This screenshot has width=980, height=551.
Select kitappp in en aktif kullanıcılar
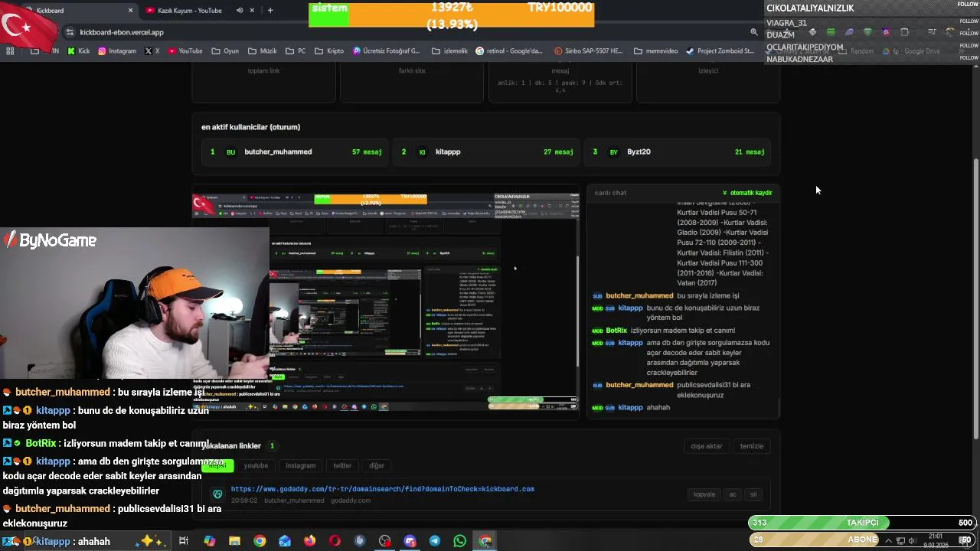(x=487, y=152)
